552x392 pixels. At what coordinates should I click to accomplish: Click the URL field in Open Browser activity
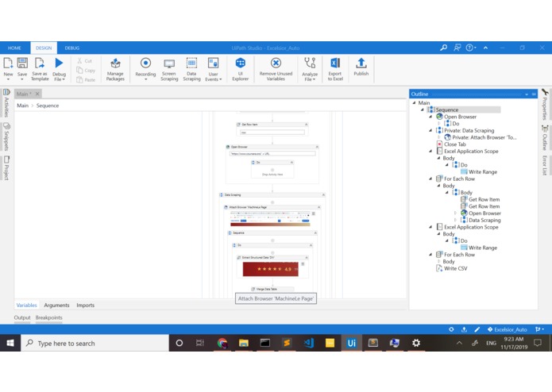point(272,154)
